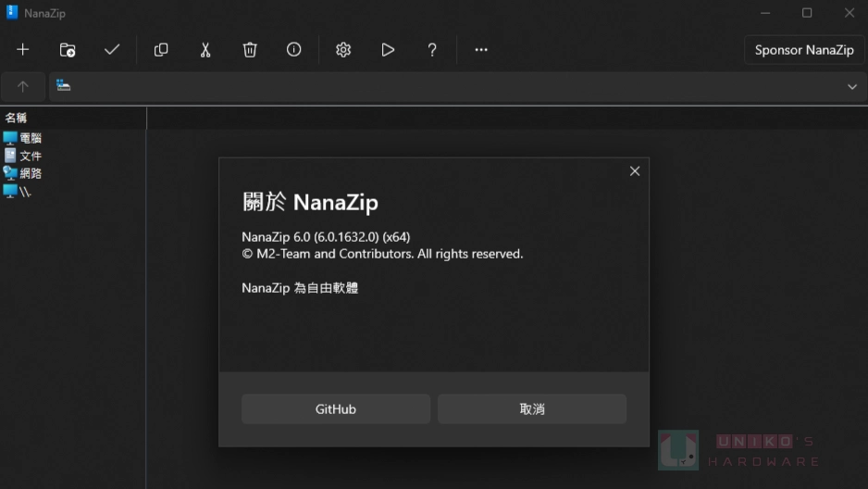The width and height of the screenshot is (868, 489).
Task: Click the Copy toolbar icon
Action: click(161, 50)
